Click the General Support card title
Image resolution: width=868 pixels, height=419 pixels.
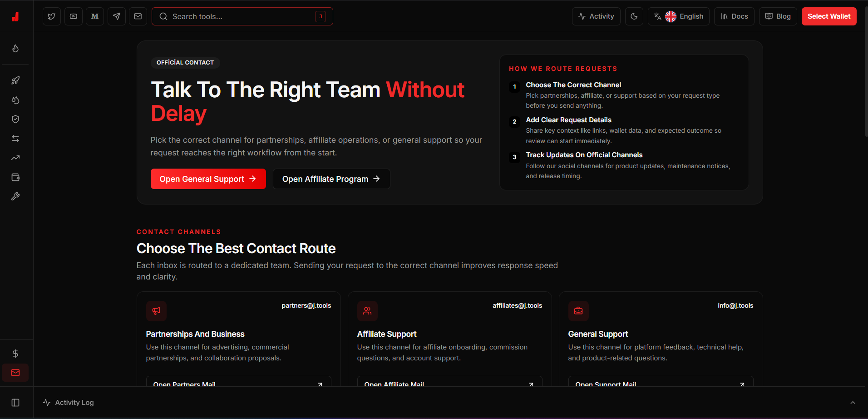pos(598,334)
